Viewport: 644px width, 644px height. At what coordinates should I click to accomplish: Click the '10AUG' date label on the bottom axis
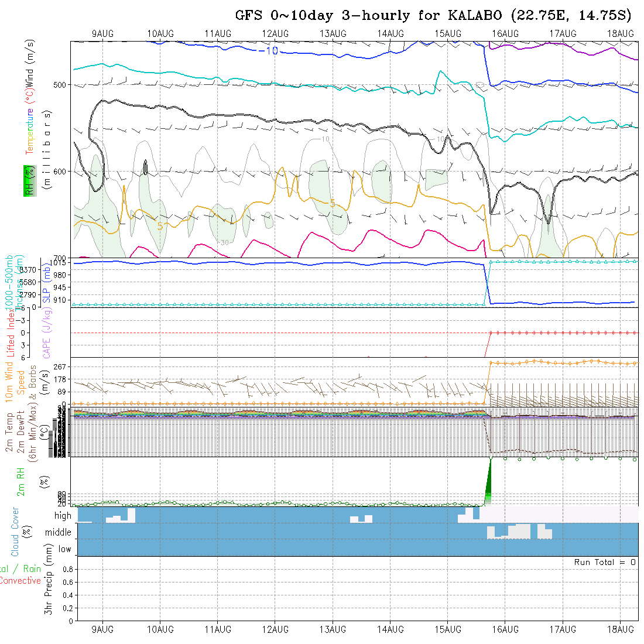click(x=160, y=629)
